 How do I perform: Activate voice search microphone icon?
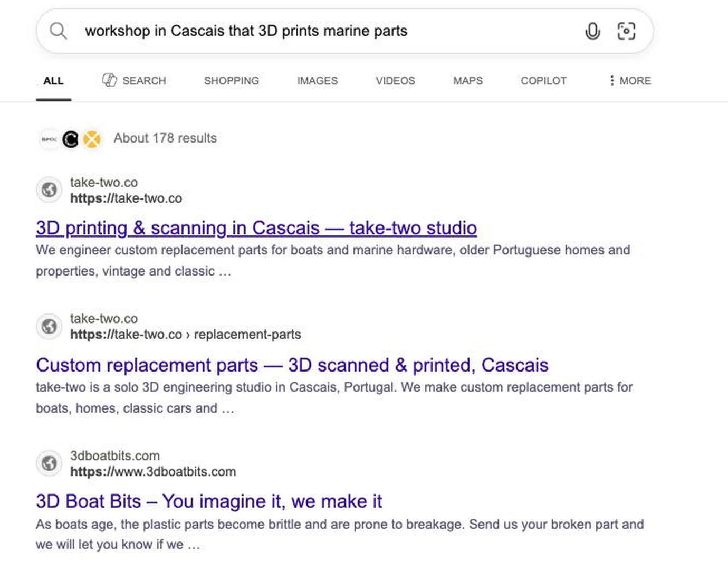click(x=592, y=31)
